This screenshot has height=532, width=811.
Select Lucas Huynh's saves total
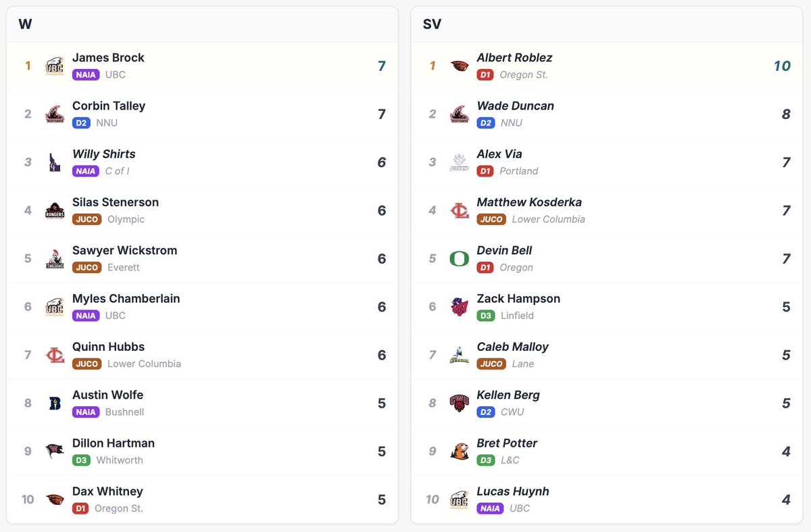click(x=785, y=500)
